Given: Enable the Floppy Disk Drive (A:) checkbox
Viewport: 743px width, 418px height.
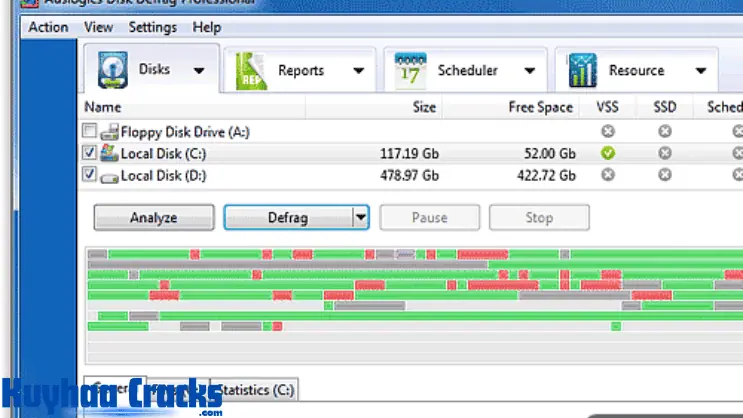Looking at the screenshot, I should point(91,131).
